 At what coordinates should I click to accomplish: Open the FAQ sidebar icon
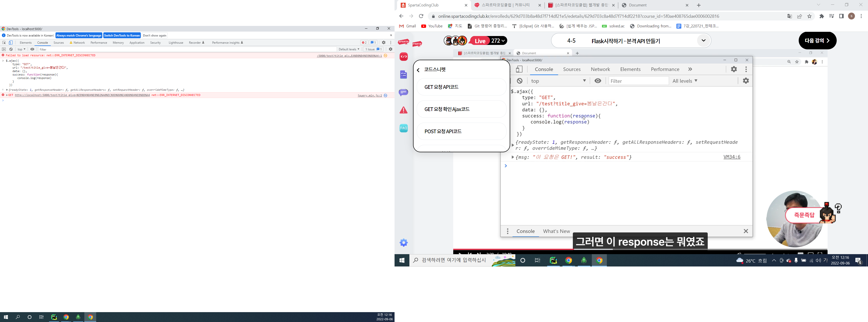(x=404, y=128)
